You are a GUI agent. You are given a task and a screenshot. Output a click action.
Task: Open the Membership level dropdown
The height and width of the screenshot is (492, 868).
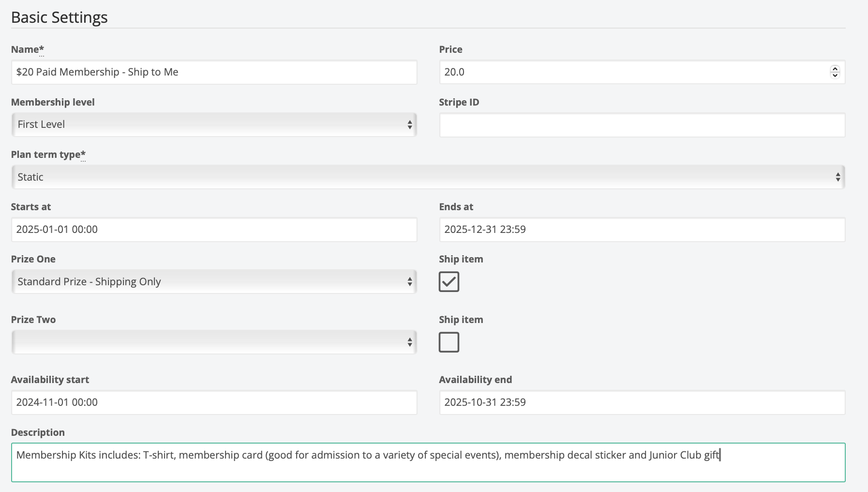[x=214, y=124]
